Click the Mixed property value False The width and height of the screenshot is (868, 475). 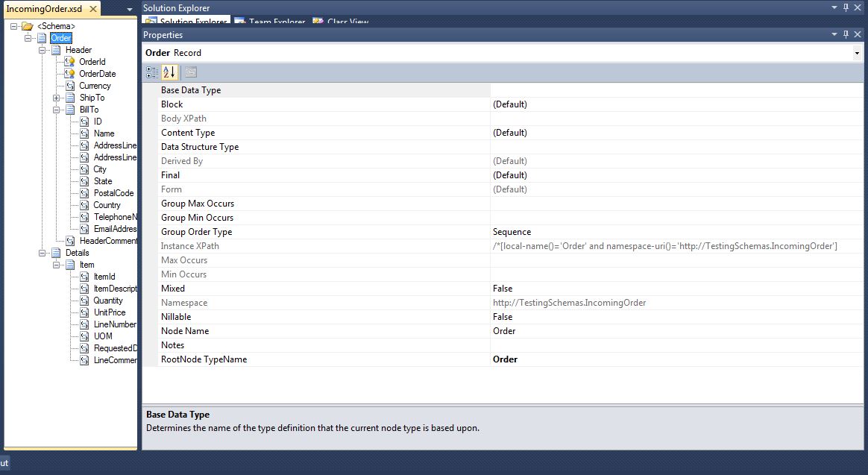coord(503,289)
